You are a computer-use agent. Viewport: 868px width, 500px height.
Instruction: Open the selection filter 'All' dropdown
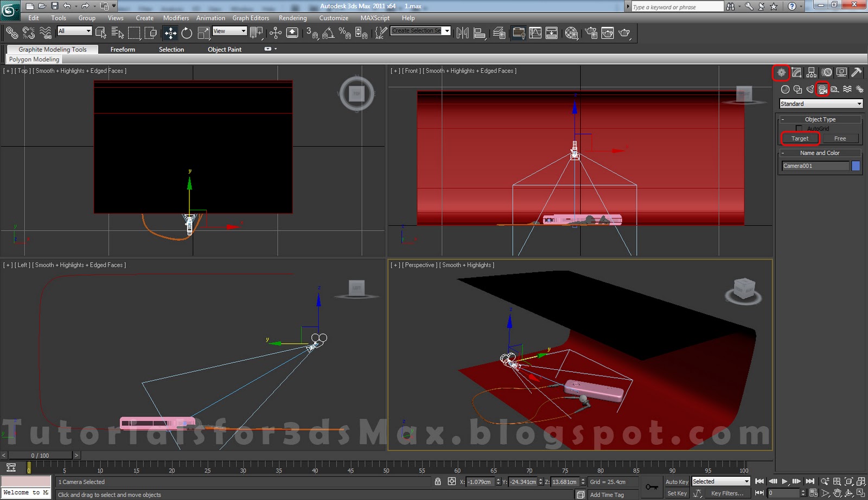click(74, 31)
